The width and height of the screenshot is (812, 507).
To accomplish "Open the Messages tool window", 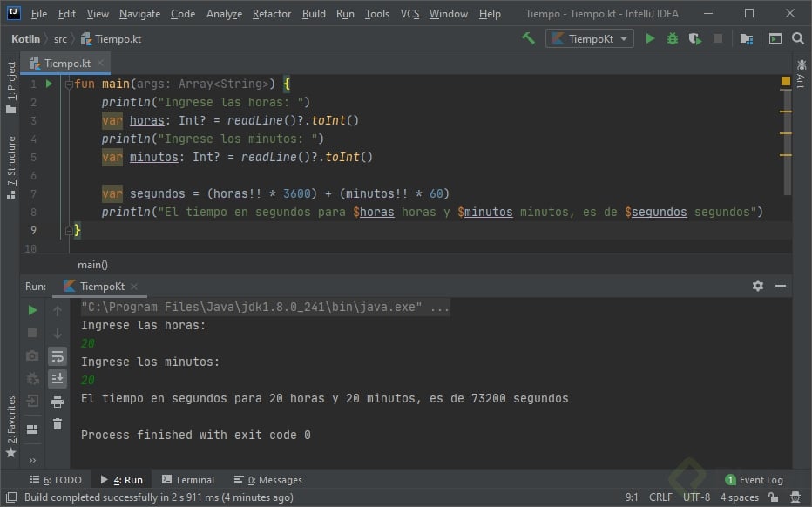I will 268,479.
